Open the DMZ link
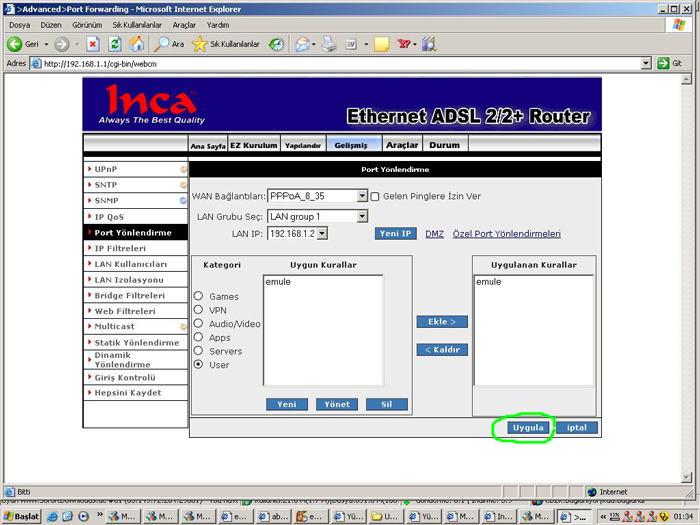Screen dimensions: 700x525 (434, 234)
